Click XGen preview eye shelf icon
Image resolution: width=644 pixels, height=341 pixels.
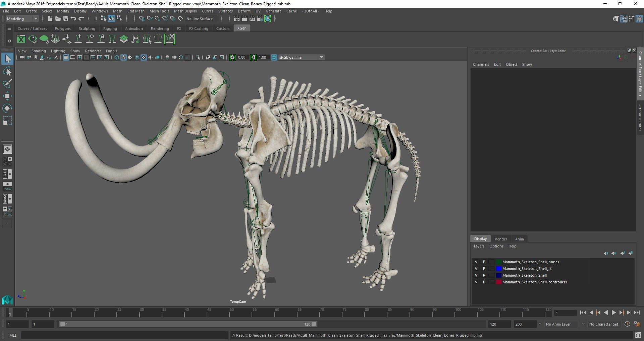pos(33,39)
